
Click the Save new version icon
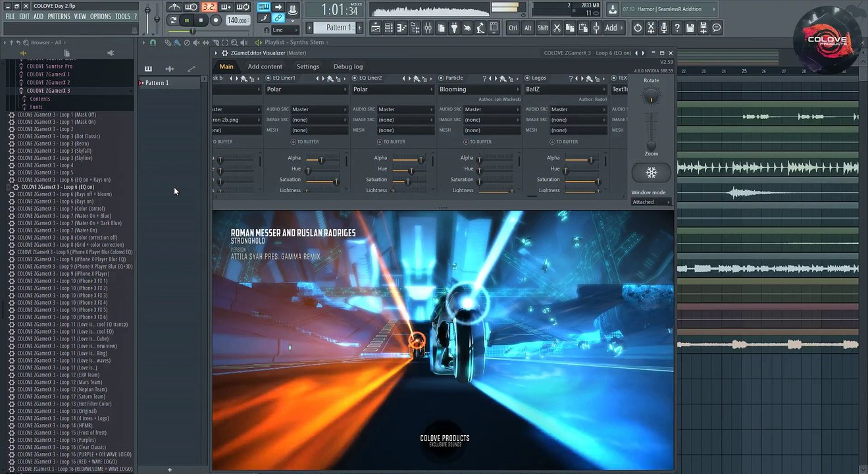[703, 28]
